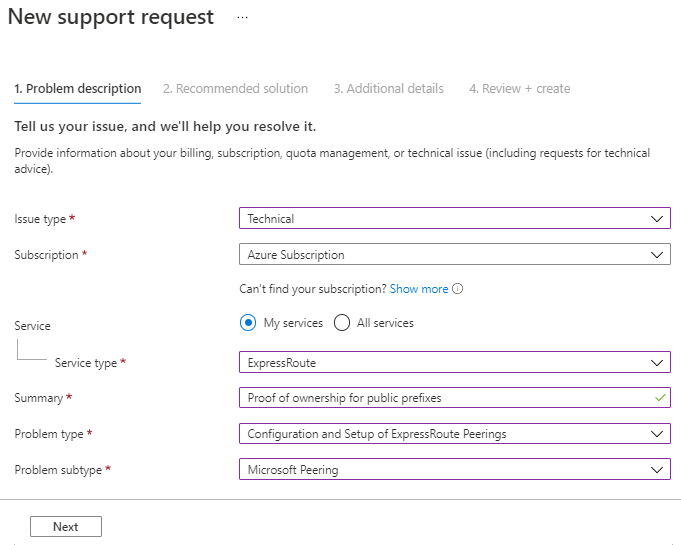The height and width of the screenshot is (545, 681).
Task: Click into the Summary text field
Action: [440, 397]
